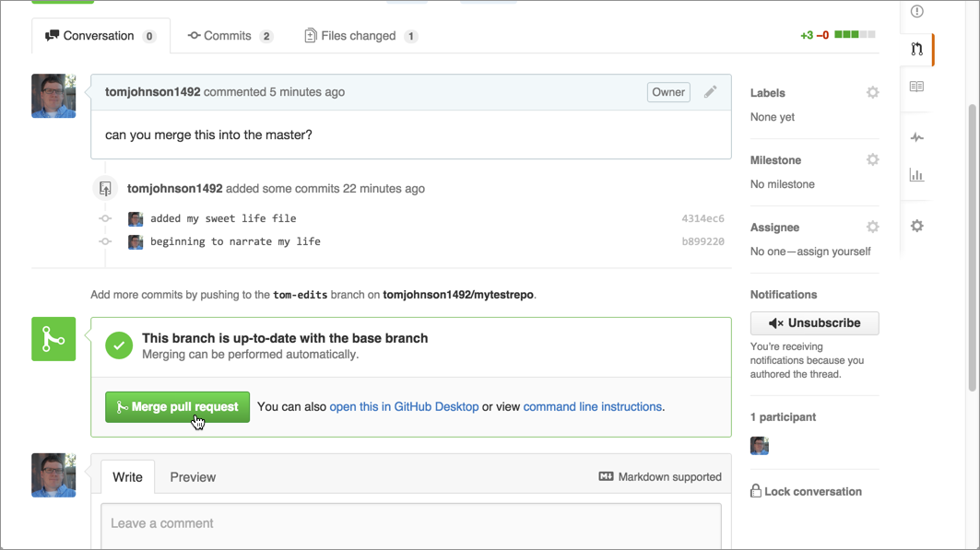Open the Wiki book icon
Image resolution: width=980 pixels, height=550 pixels.
[x=916, y=87]
